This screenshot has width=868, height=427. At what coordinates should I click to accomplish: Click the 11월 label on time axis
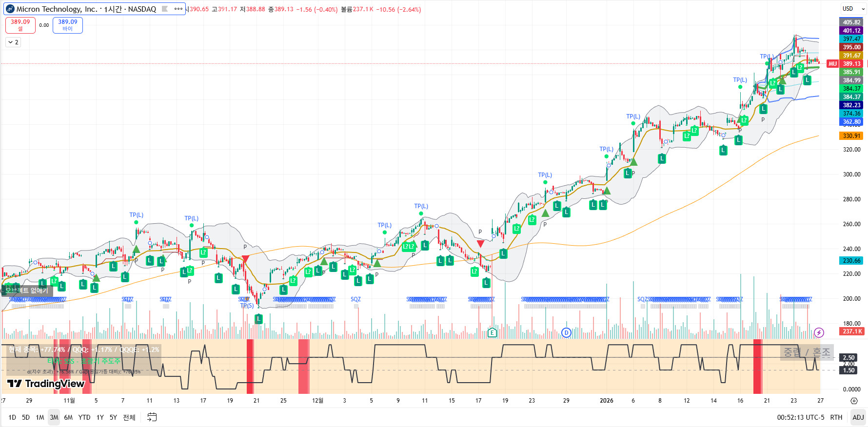point(69,401)
